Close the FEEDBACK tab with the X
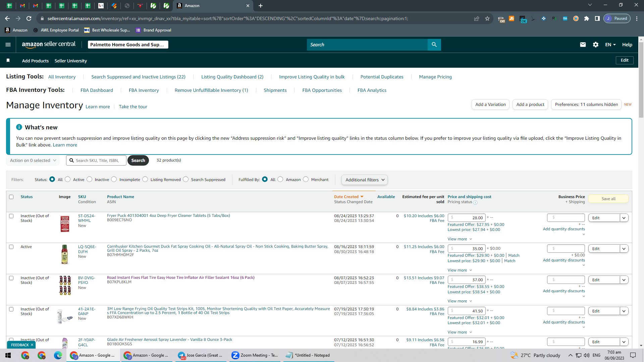The height and width of the screenshot is (362, 644). [x=32, y=345]
